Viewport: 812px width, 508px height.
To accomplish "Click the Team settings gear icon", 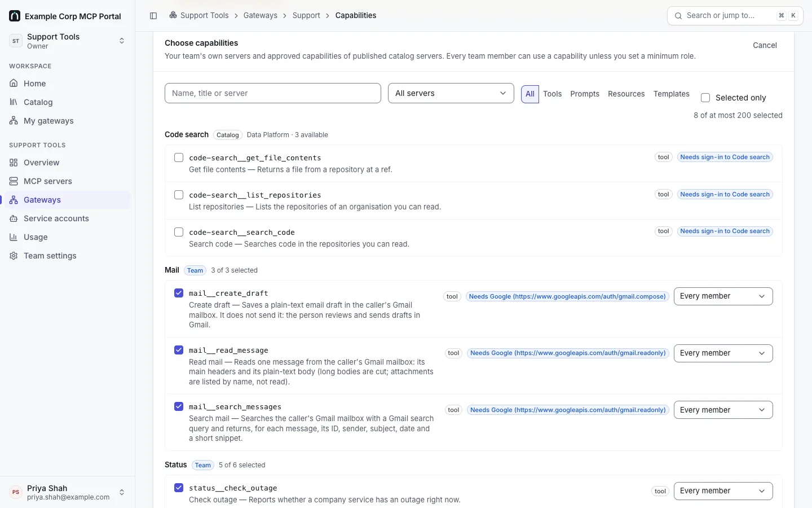I will (14, 256).
